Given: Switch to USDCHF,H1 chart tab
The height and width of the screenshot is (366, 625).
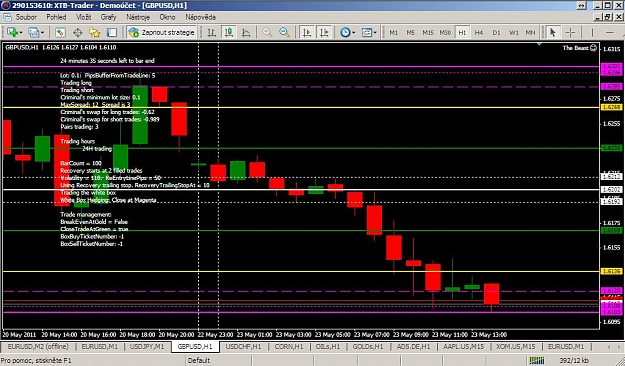Looking at the screenshot, I should 243,346.
